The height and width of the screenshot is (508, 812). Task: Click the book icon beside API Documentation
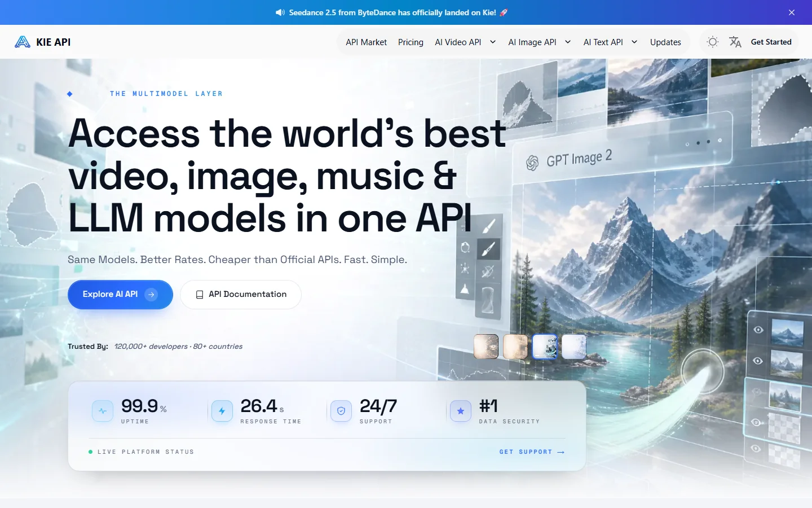click(x=200, y=295)
